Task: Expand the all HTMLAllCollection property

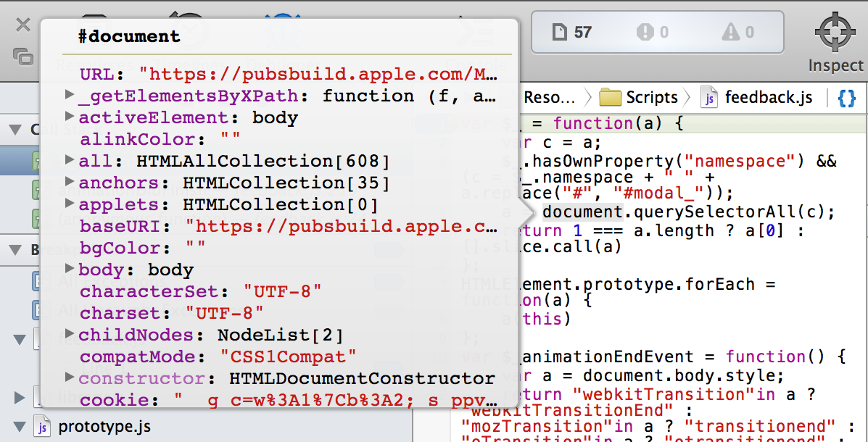Action: tap(70, 160)
